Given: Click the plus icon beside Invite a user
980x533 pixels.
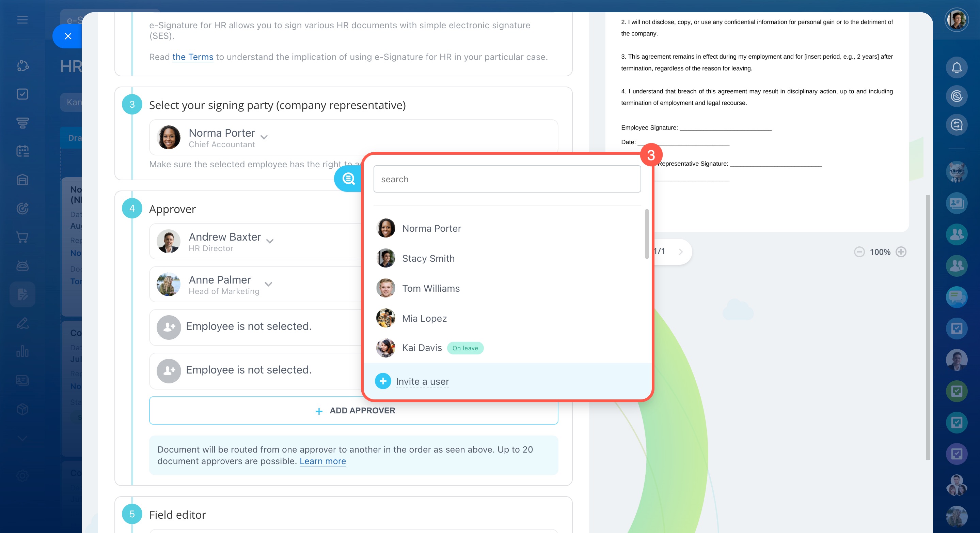Looking at the screenshot, I should (x=383, y=381).
